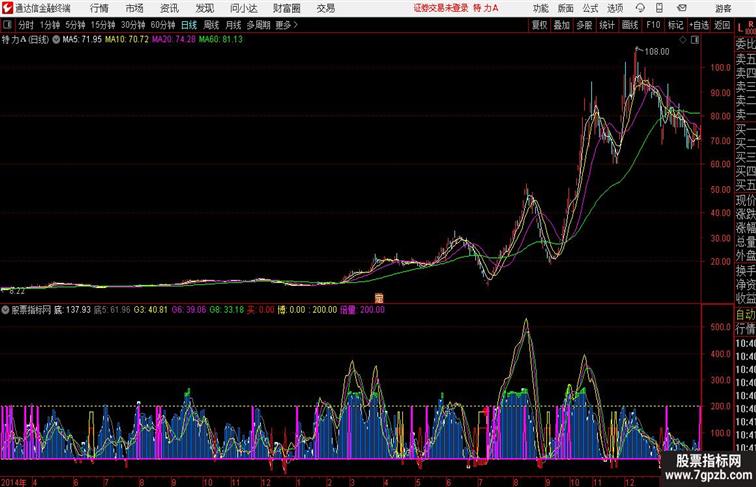
Task: Click the mobile phone icon in title bar
Action: coord(659,8)
